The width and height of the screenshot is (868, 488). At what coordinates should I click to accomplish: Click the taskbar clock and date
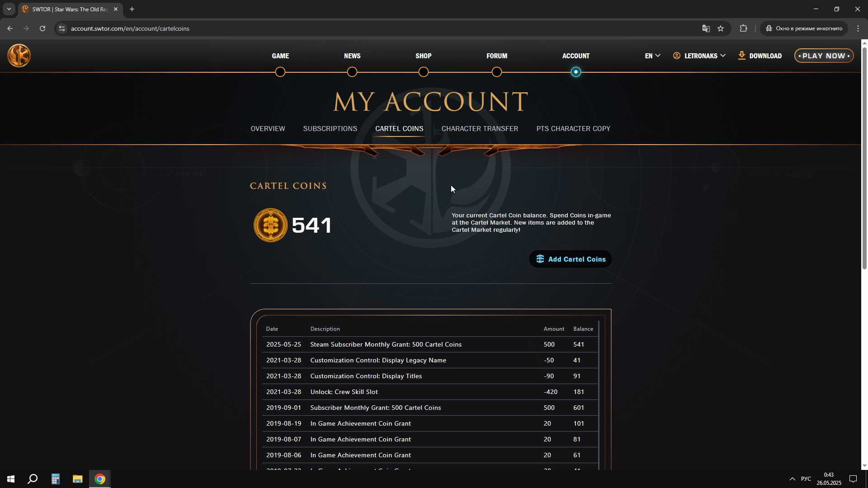pyautogui.click(x=829, y=479)
